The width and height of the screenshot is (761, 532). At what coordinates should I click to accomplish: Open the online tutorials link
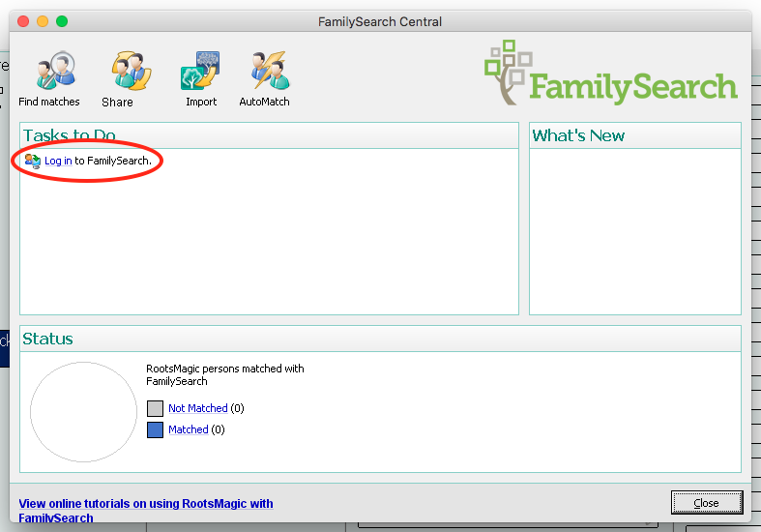pyautogui.click(x=146, y=511)
